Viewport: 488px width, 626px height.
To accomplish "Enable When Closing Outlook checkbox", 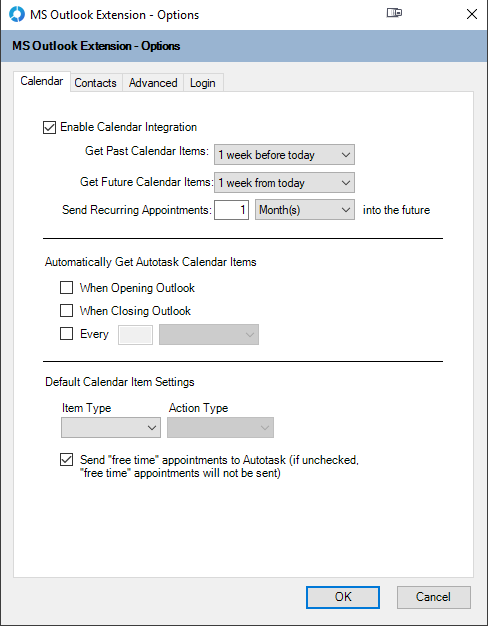I will pyautogui.click(x=66, y=311).
